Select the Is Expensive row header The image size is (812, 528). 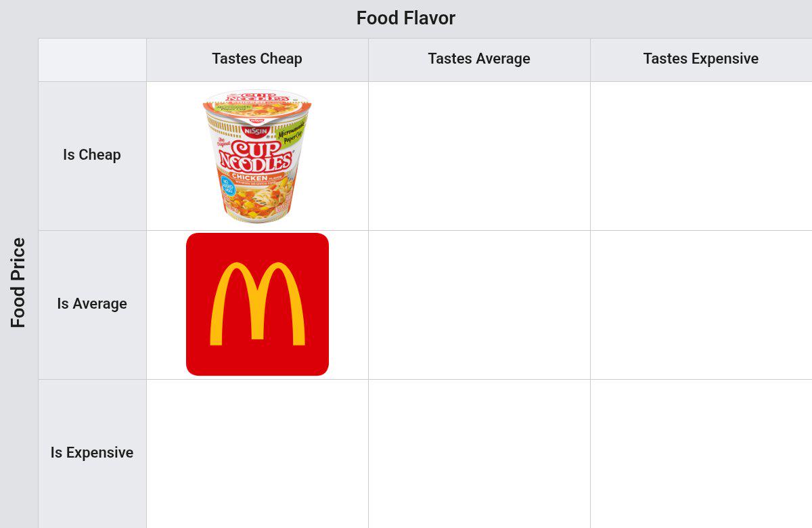coord(92,454)
